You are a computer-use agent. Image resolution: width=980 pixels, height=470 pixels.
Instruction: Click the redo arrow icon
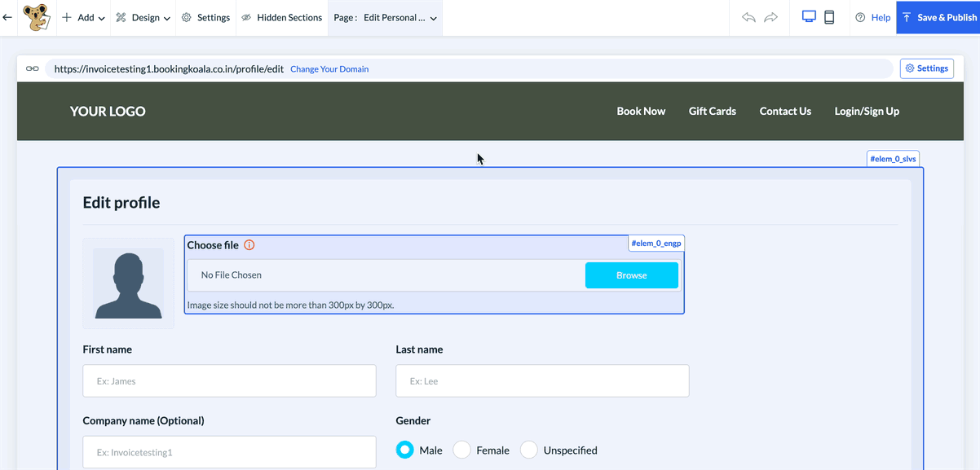pyautogui.click(x=770, y=17)
